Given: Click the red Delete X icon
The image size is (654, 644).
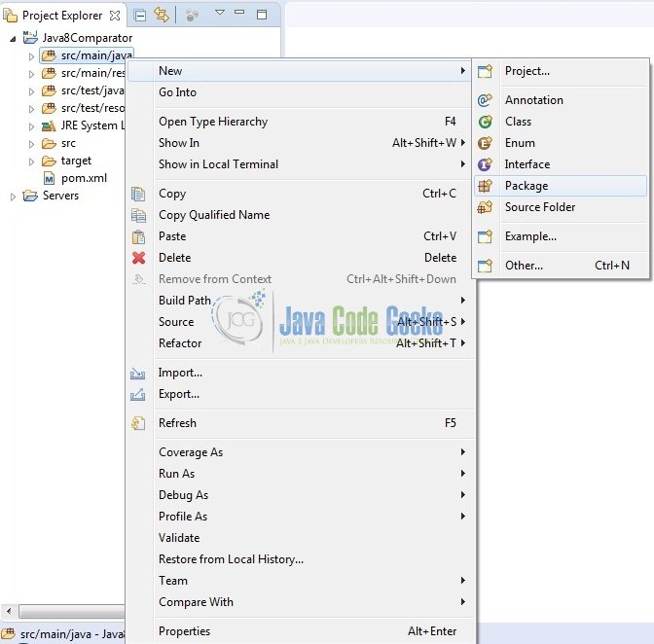Looking at the screenshot, I should point(139,258).
